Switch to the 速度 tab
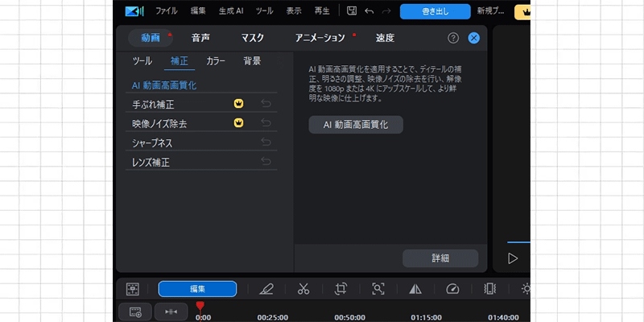The image size is (644, 322). (x=385, y=38)
